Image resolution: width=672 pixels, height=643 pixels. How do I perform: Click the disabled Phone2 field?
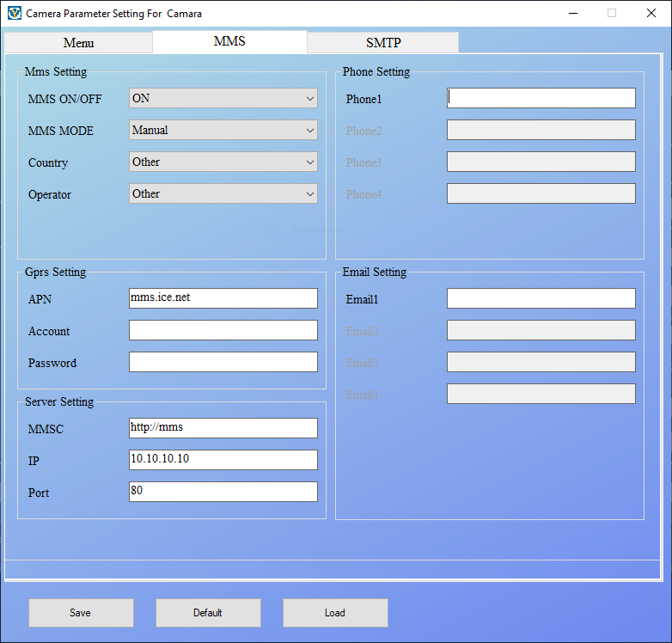(541, 130)
